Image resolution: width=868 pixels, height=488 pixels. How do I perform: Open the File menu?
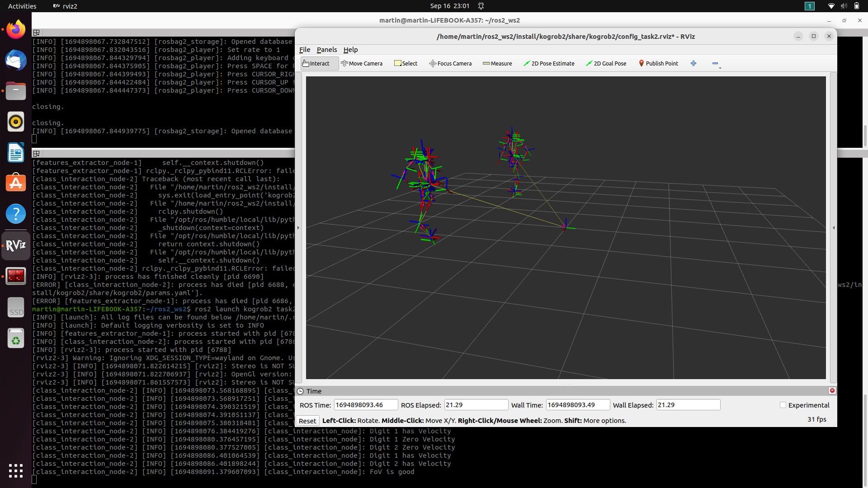coord(305,50)
